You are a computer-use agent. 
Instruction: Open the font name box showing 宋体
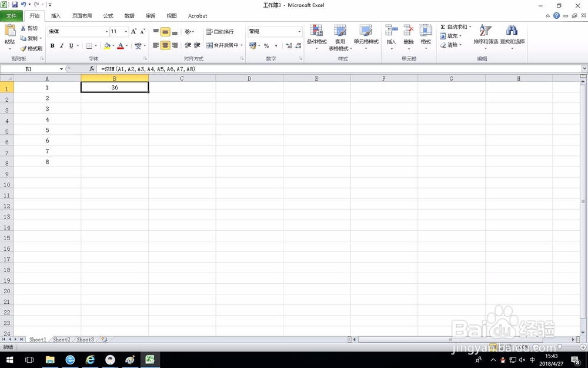[x=78, y=32]
